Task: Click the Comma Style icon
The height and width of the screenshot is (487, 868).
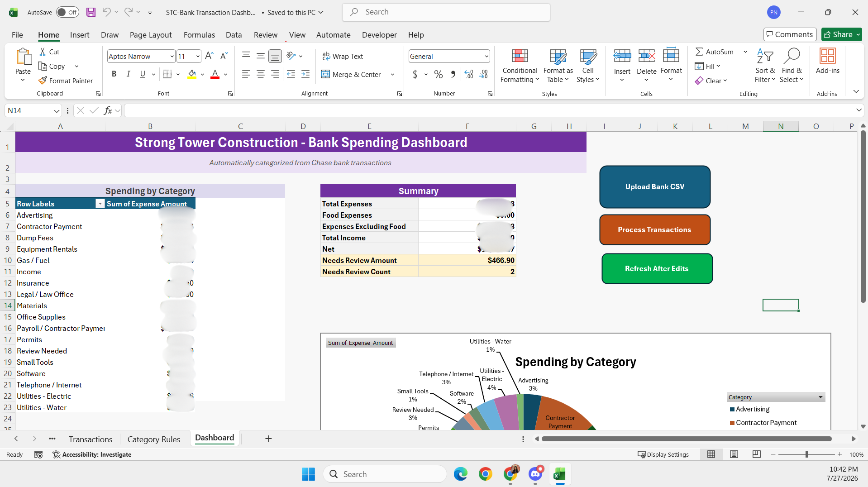Action: point(453,74)
